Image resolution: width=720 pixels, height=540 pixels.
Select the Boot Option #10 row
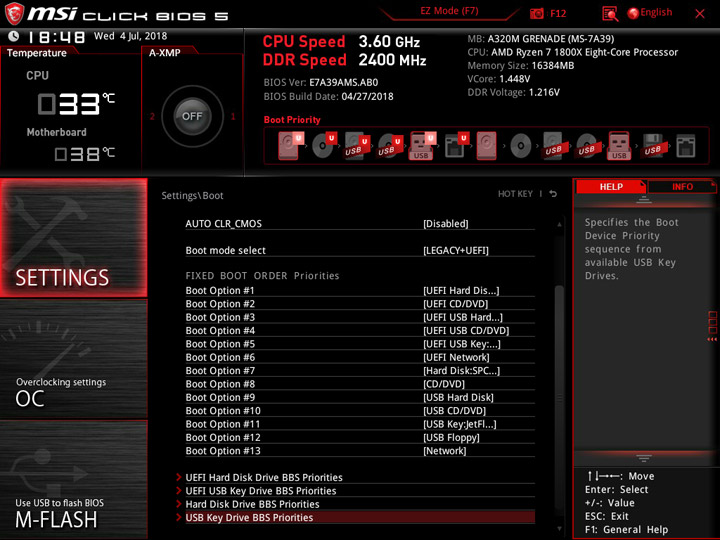(360, 410)
